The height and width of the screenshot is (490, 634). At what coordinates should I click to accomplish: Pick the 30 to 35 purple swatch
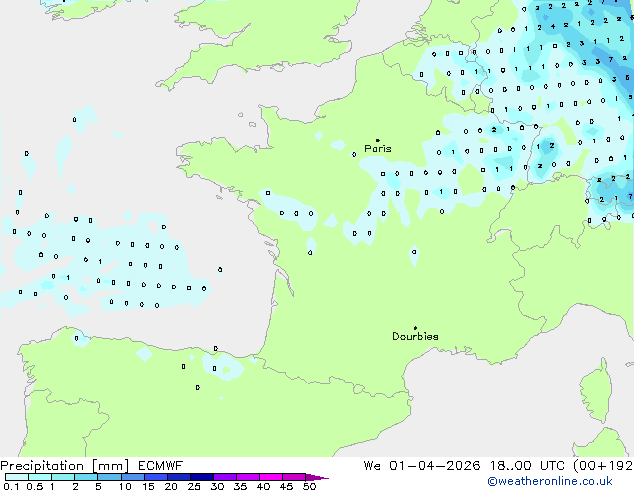coord(224,477)
